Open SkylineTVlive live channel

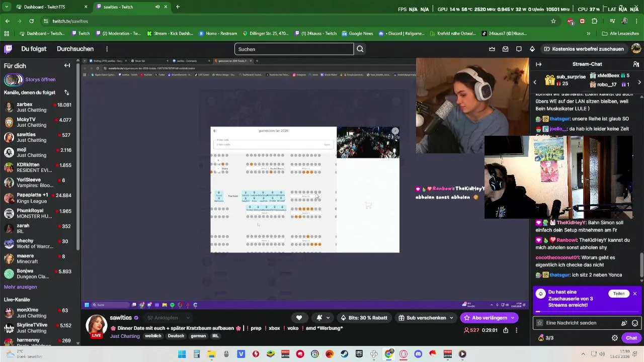click(38, 328)
